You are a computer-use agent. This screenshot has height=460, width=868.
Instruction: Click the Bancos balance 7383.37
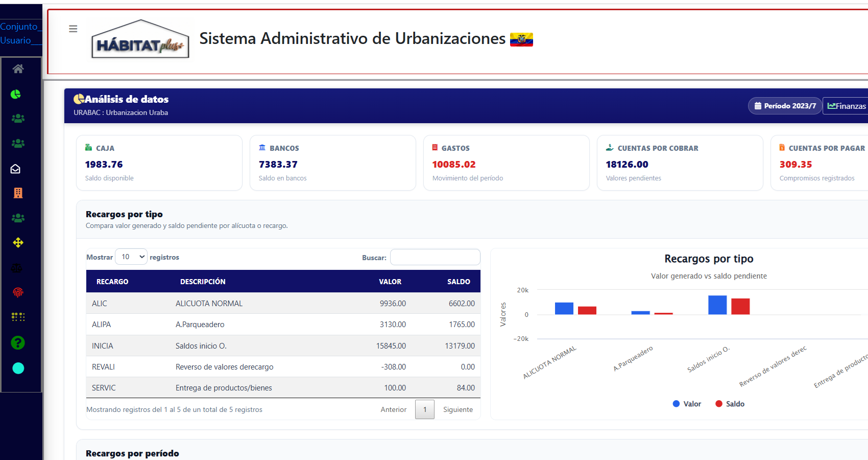tap(278, 165)
